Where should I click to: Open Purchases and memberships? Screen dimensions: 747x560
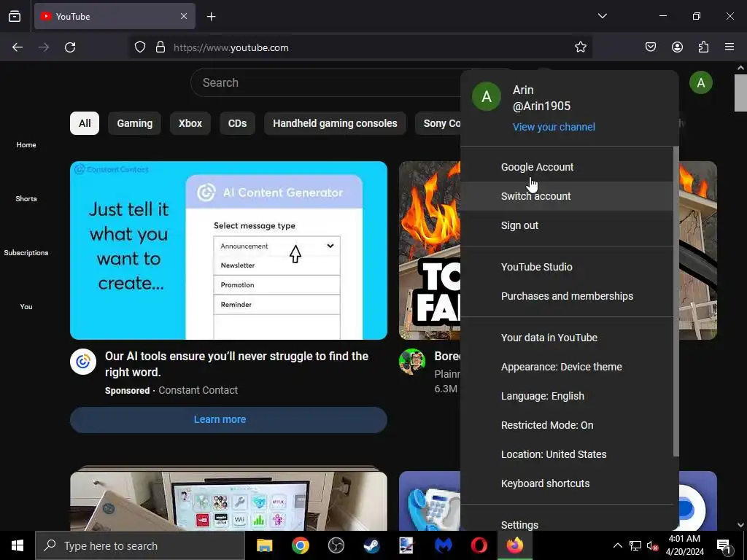point(567,296)
